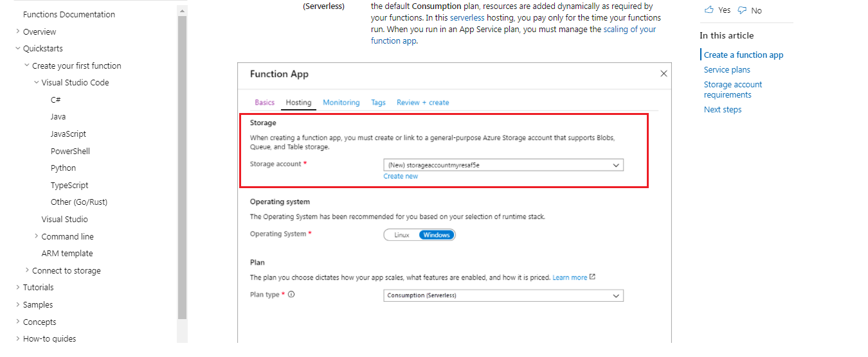The image size is (868, 357).
Task: Open the TypeScript quickstart
Action: pyautogui.click(x=69, y=186)
